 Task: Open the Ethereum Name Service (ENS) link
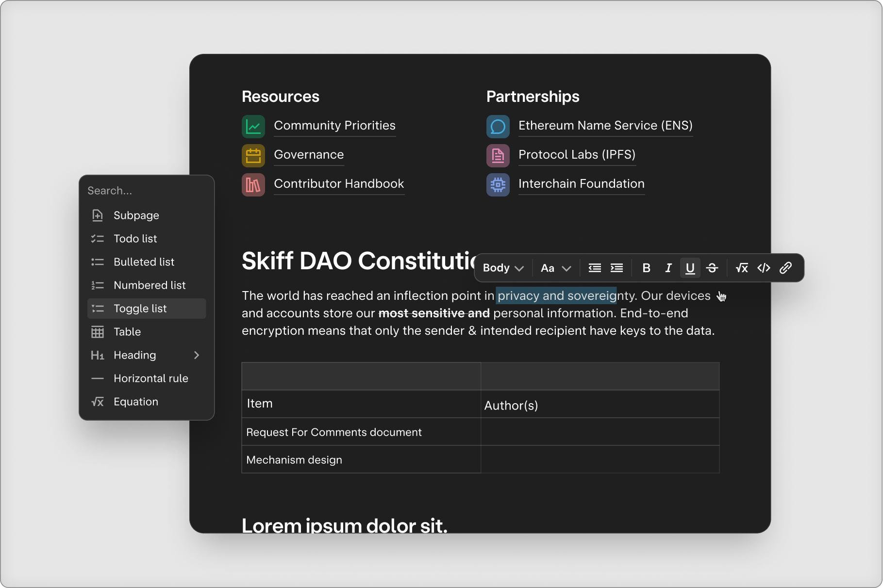[x=605, y=126]
